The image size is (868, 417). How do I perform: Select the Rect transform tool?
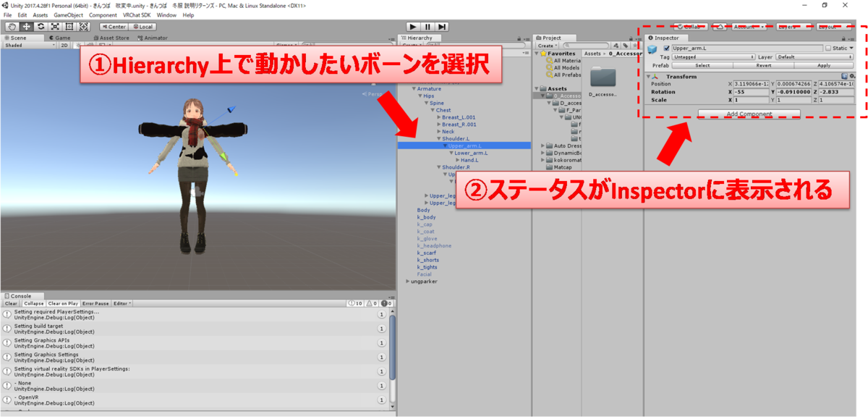pyautogui.click(x=69, y=27)
